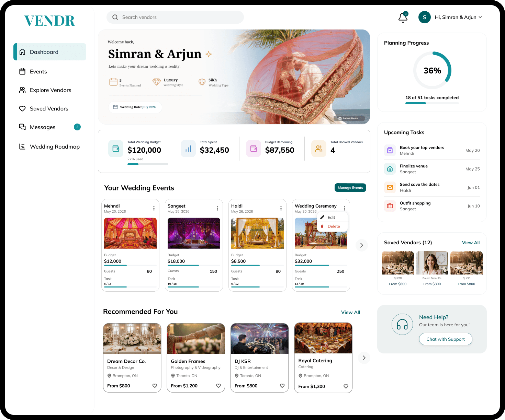Open Haldi event options menu

pos(281,208)
